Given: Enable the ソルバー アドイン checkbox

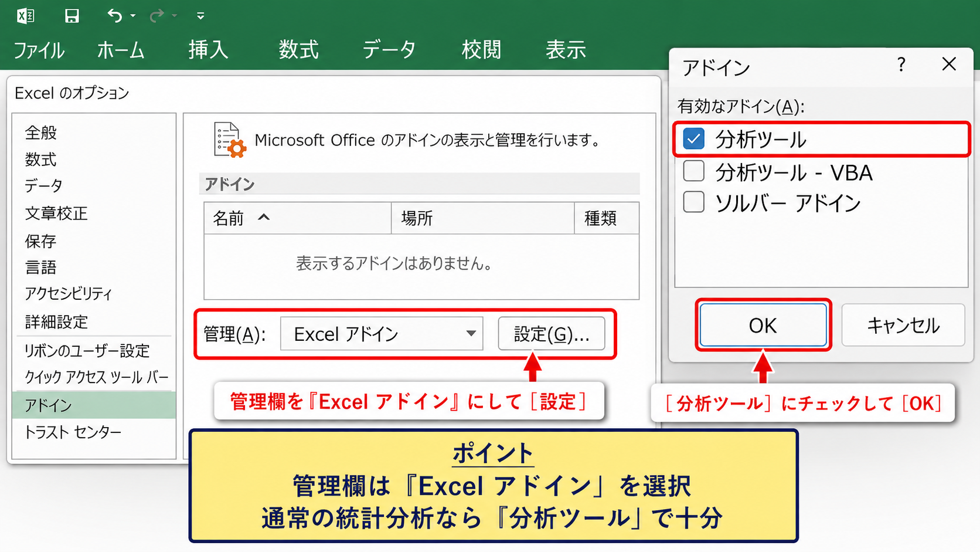Looking at the screenshot, I should [x=694, y=202].
